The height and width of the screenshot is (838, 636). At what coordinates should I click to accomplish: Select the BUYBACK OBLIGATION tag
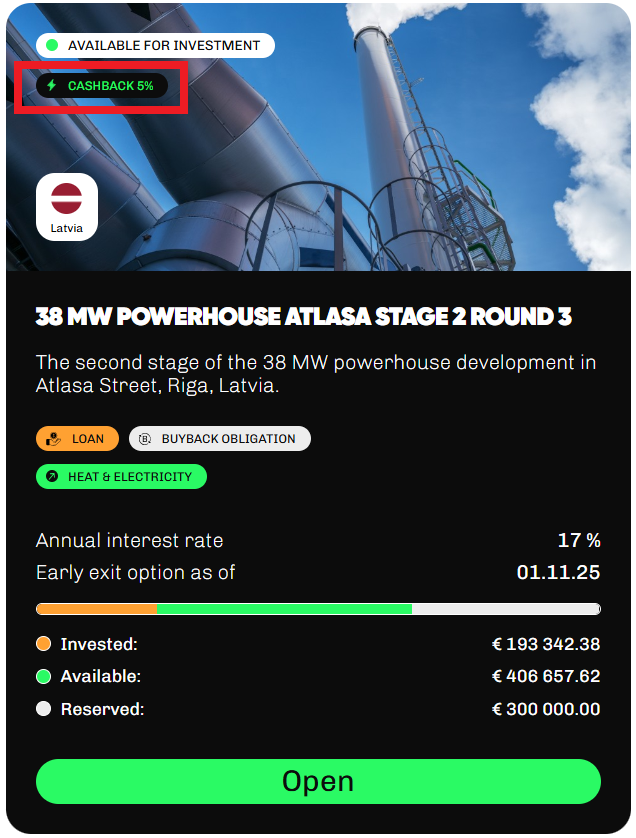(x=220, y=439)
